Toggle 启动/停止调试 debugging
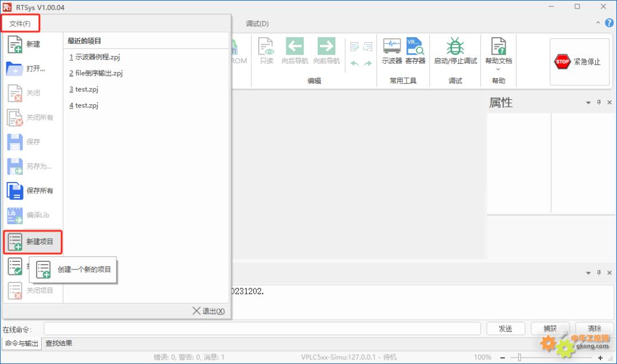This screenshot has width=617, height=364. (x=455, y=50)
